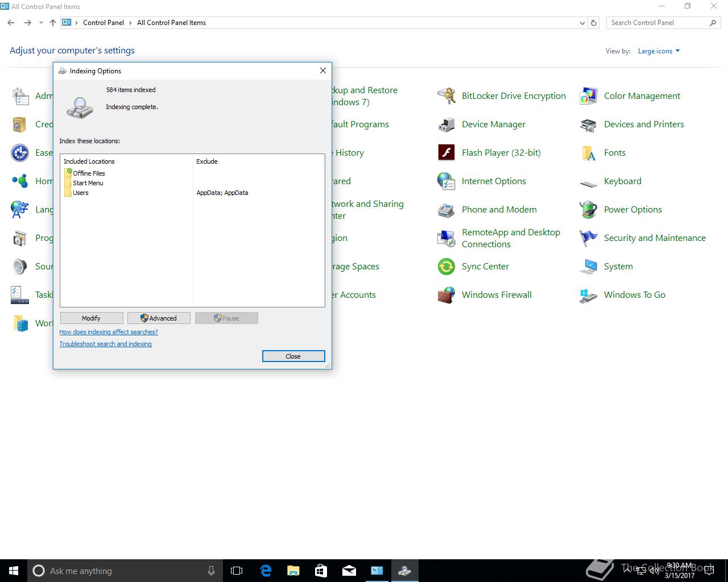
Task: Open Sync Center icon
Action: click(x=446, y=267)
